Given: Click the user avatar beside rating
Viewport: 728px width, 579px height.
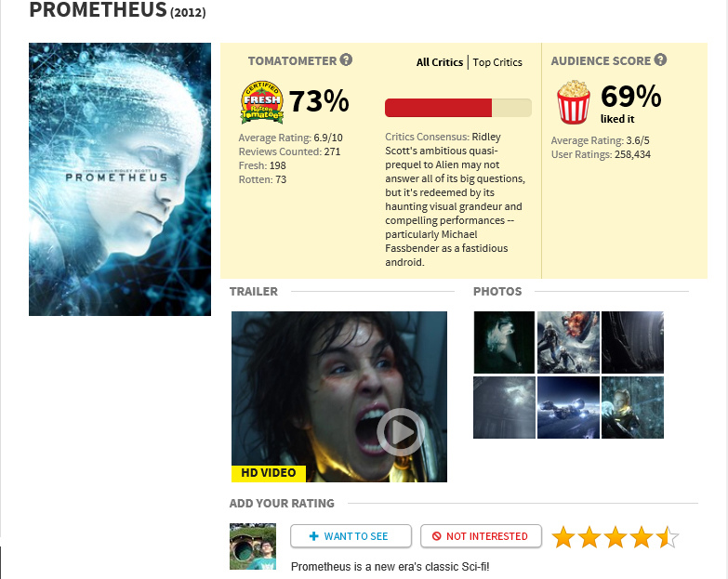Looking at the screenshot, I should [253, 546].
